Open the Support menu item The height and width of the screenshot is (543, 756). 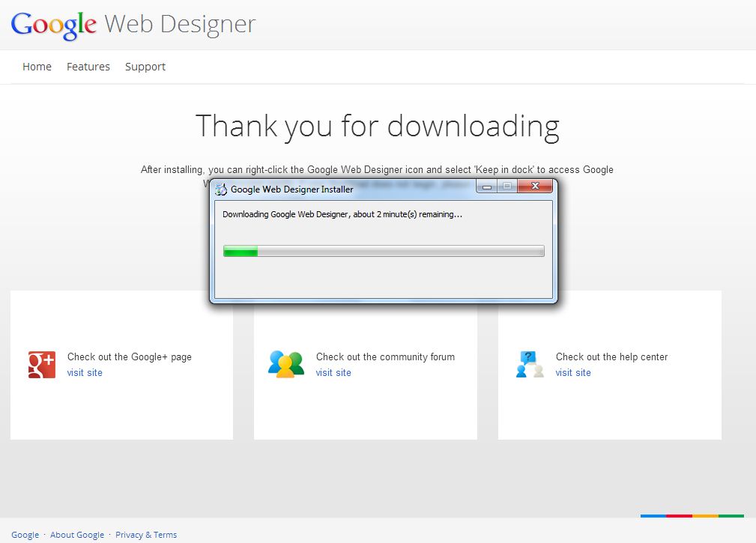pos(145,67)
